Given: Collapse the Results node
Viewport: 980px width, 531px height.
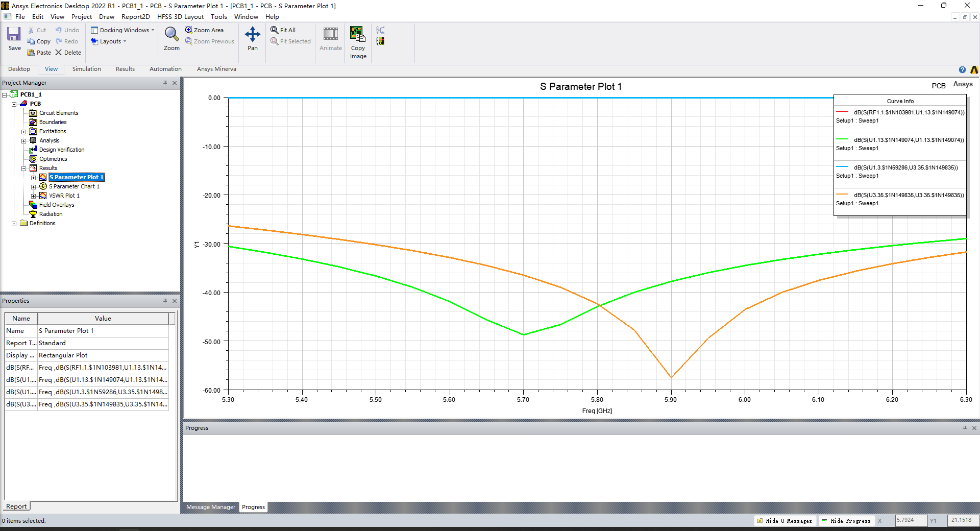Looking at the screenshot, I should pyautogui.click(x=23, y=168).
